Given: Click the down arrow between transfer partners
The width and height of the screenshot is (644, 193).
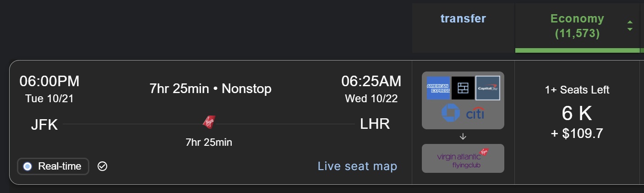Looking at the screenshot, I should [x=463, y=136].
